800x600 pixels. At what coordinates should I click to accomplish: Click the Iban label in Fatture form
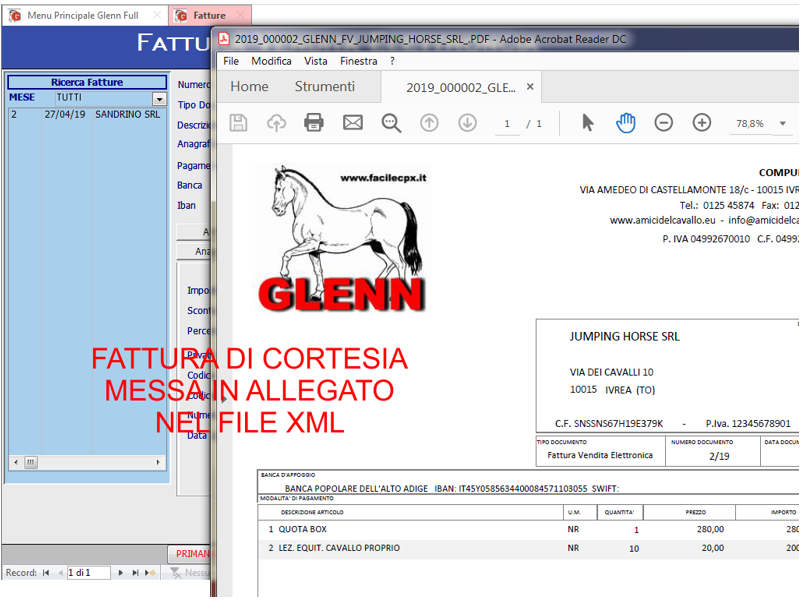[x=186, y=206]
